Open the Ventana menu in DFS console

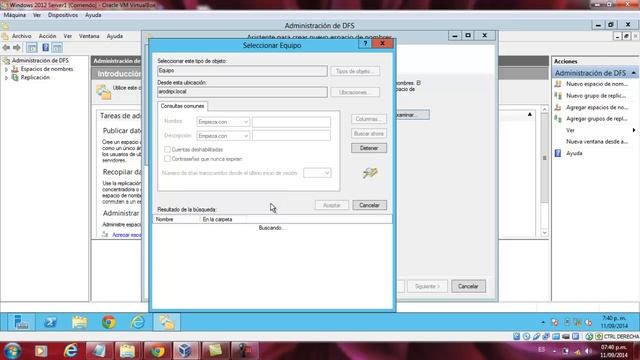pyautogui.click(x=89, y=36)
